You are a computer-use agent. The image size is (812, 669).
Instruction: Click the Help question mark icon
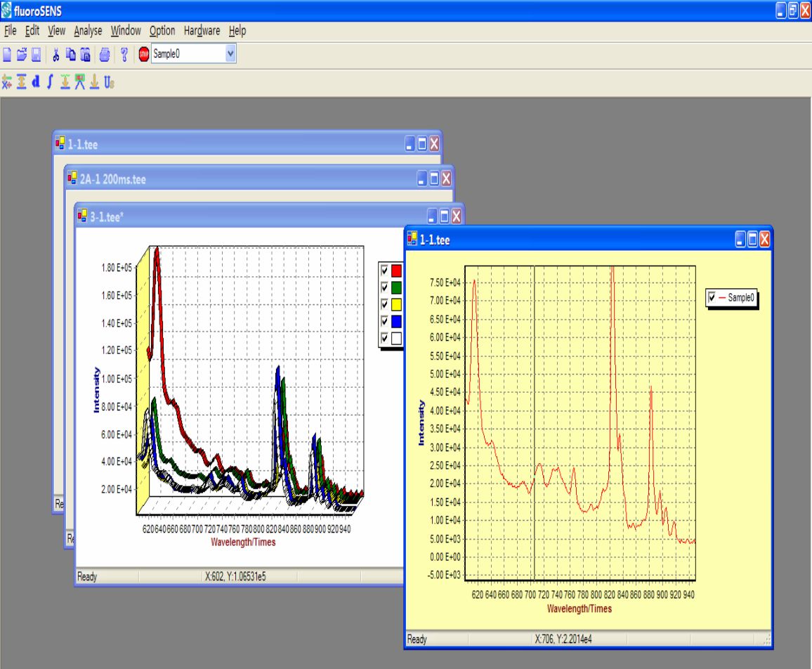(124, 55)
